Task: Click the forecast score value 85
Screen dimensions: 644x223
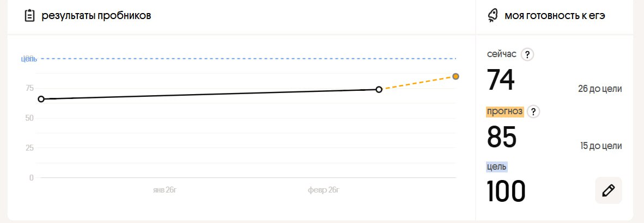Action: click(x=501, y=137)
